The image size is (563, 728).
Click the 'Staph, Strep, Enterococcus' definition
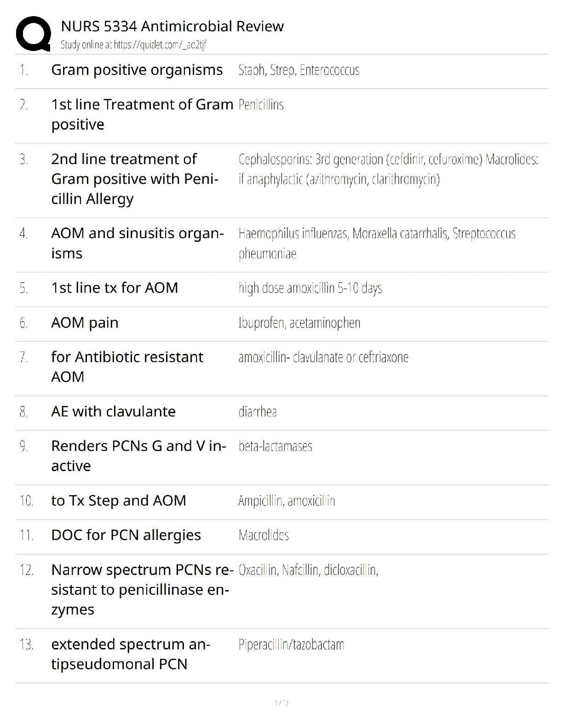[x=299, y=70]
